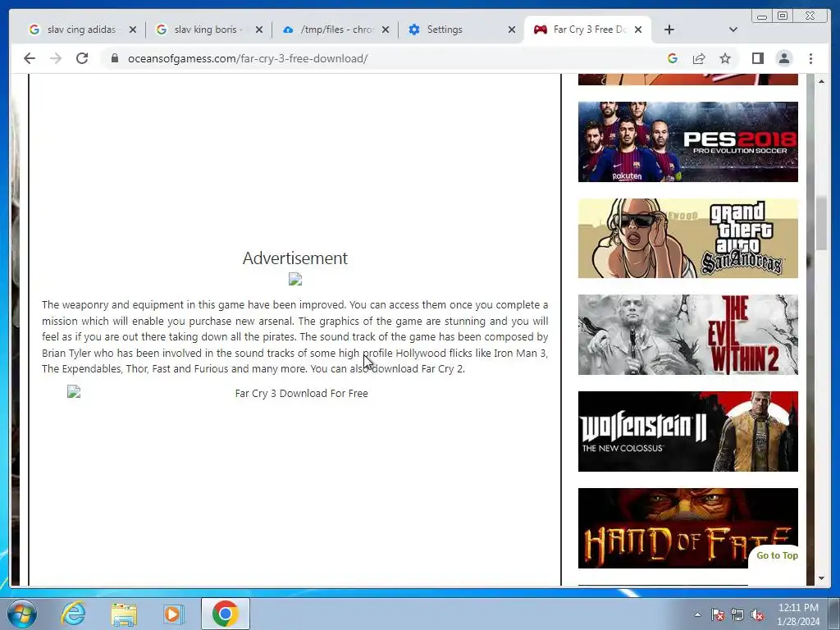Reload the Far Cry 3 page
The image size is (840, 630).
click(82, 58)
